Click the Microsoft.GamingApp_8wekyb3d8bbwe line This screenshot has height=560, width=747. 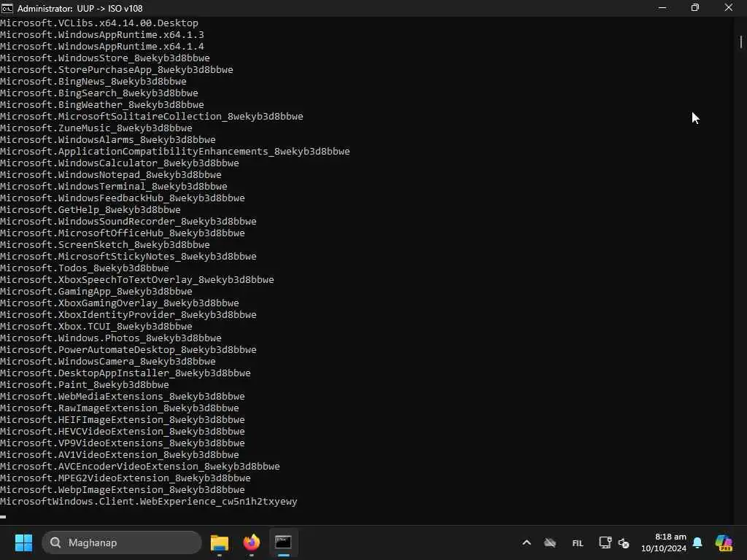96,292
